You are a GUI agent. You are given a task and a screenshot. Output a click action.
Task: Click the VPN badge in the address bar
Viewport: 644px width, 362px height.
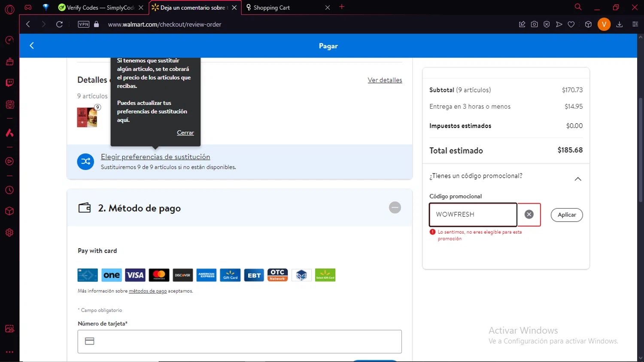(x=84, y=24)
